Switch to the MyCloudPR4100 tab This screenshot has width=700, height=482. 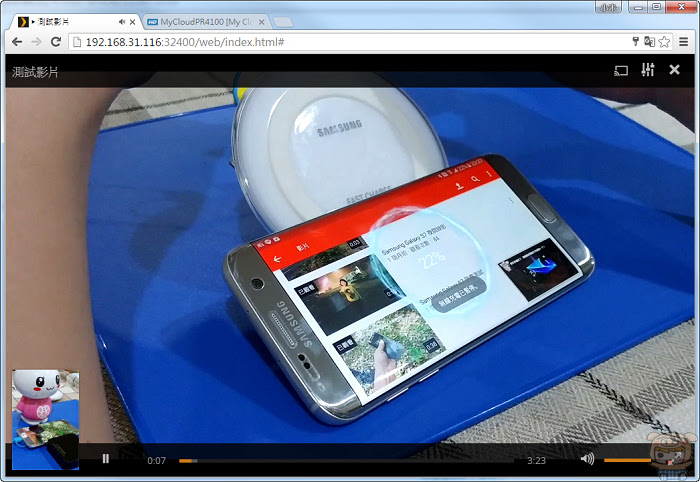(206, 22)
